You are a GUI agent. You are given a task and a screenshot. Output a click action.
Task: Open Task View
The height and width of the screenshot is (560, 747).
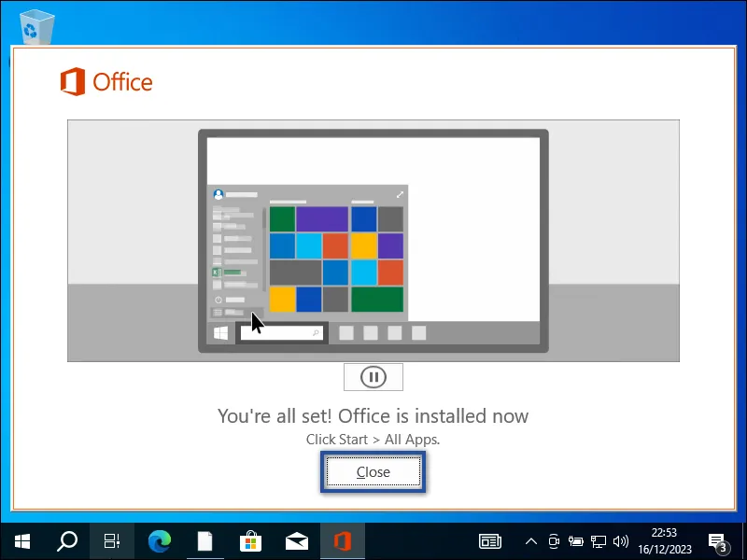pyautogui.click(x=112, y=541)
